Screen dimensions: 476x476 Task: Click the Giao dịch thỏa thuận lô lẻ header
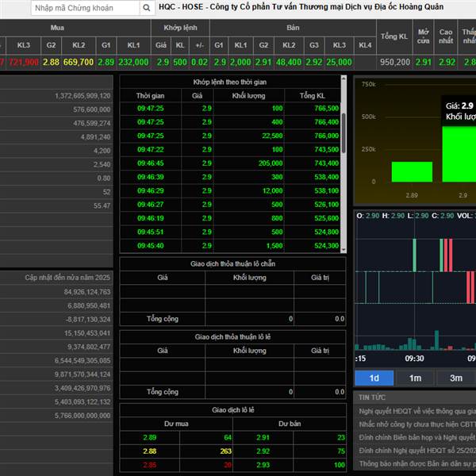pos(232,337)
